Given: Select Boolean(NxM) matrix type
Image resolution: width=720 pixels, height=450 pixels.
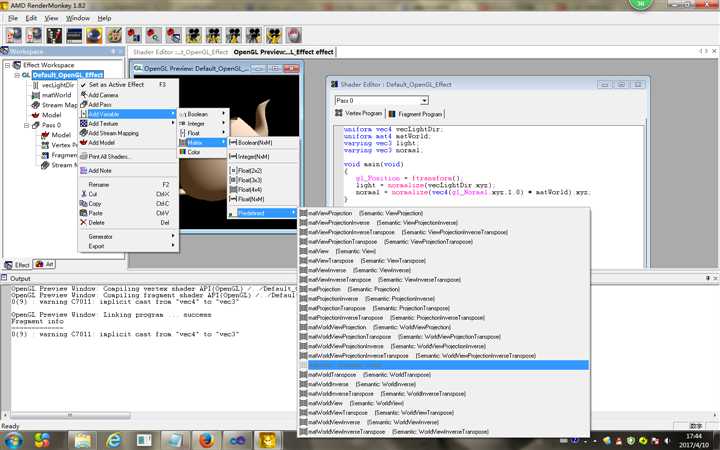Looking at the screenshot, I should coord(264,142).
